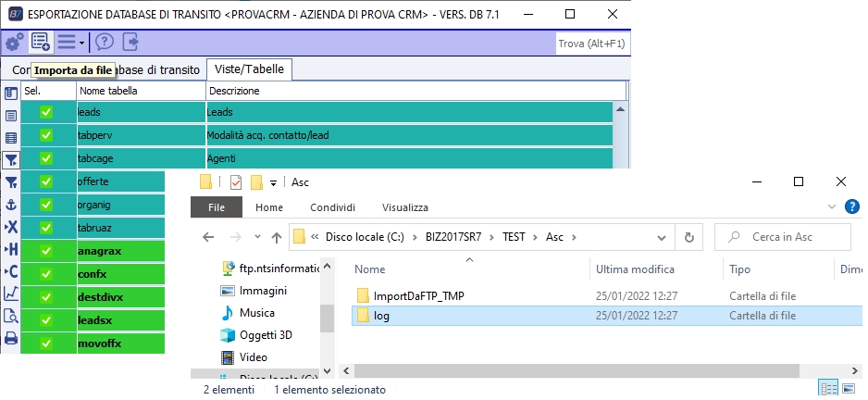Image resolution: width=868 pixels, height=400 pixels.
Task: Open the hamburger menu dropdown arrow
Action: click(x=81, y=43)
